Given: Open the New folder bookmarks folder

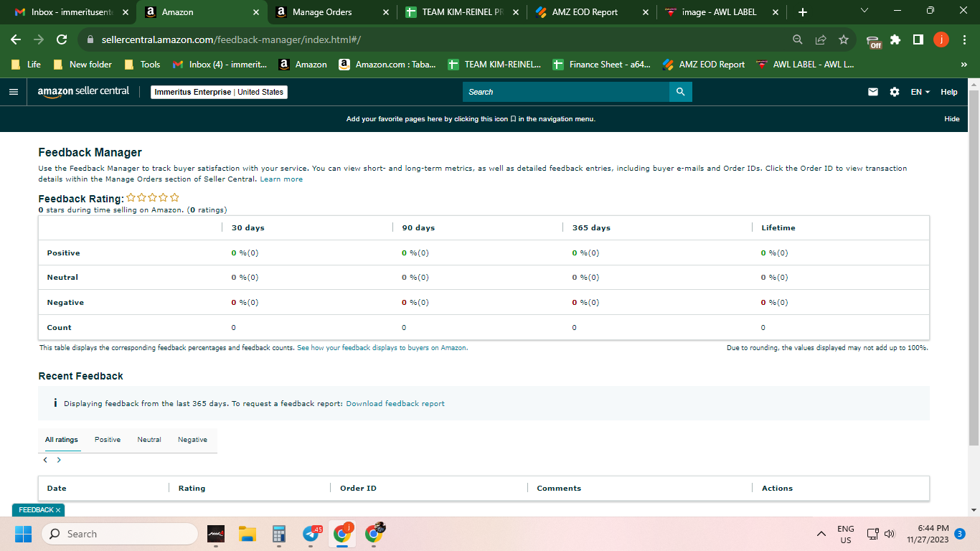Looking at the screenshot, I should (x=83, y=65).
